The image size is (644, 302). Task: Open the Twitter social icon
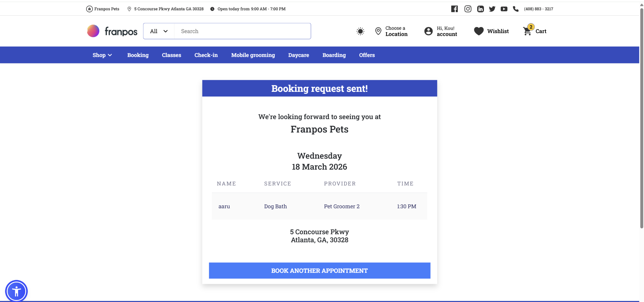pyautogui.click(x=492, y=9)
